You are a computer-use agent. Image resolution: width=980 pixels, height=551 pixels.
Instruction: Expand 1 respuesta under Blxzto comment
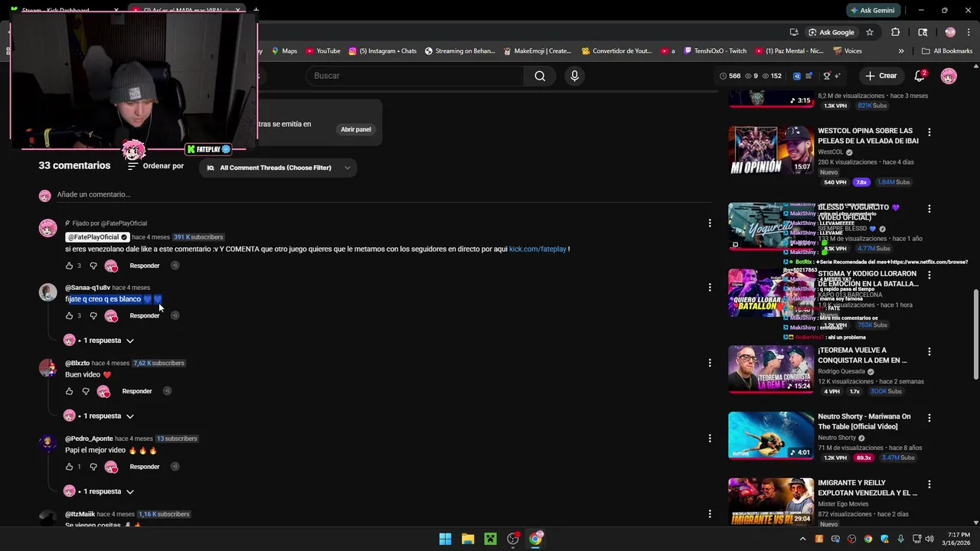pyautogui.click(x=108, y=416)
